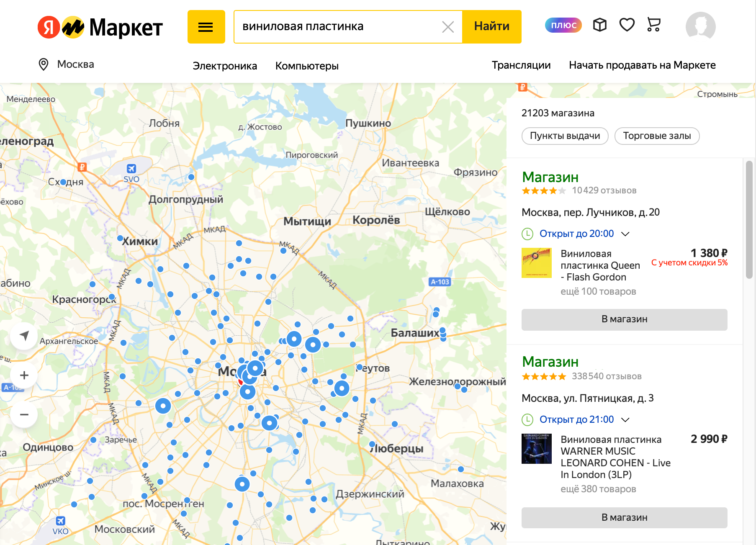Open the Компьютеры category

[x=307, y=66]
